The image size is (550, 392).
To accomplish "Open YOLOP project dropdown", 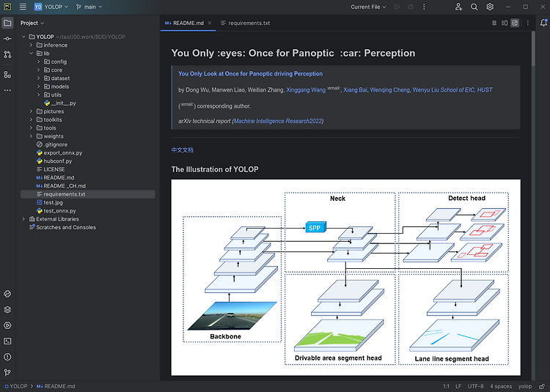I will coord(51,7).
